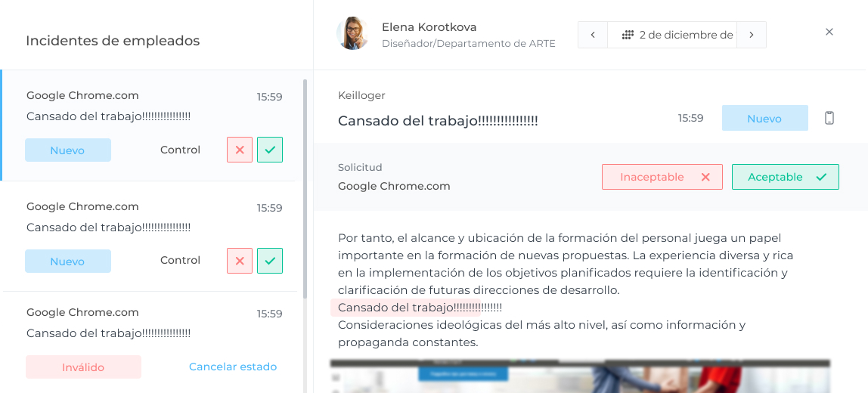Approve the first Google Chrome.com incident

pyautogui.click(x=270, y=150)
